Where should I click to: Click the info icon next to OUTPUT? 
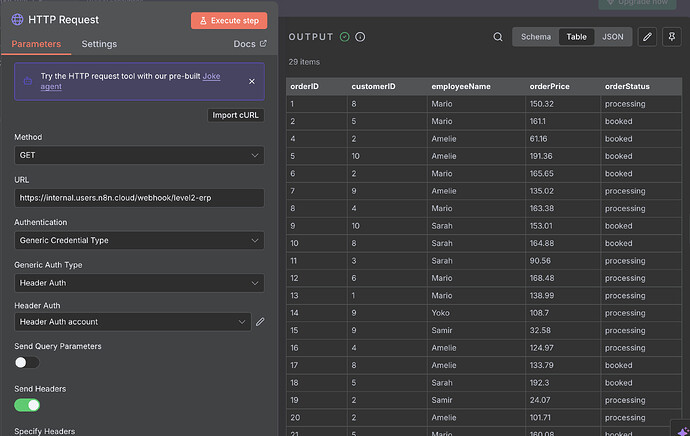pyautogui.click(x=360, y=37)
